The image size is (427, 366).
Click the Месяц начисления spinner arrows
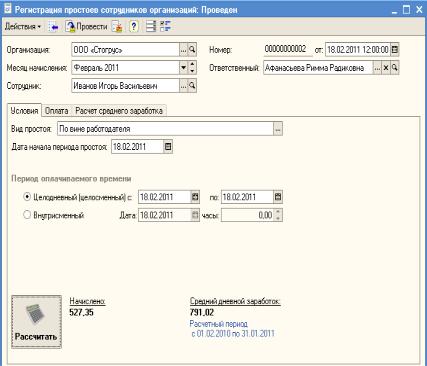pyautogui.click(x=192, y=68)
